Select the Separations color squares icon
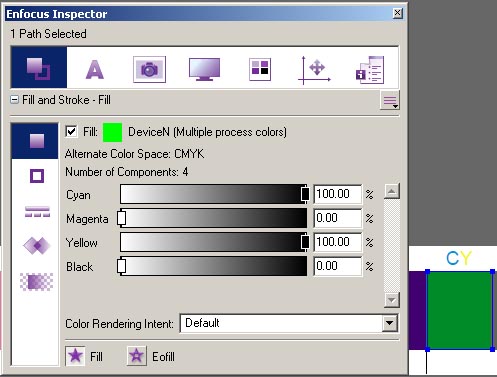This screenshot has height=377, width=497. point(260,69)
